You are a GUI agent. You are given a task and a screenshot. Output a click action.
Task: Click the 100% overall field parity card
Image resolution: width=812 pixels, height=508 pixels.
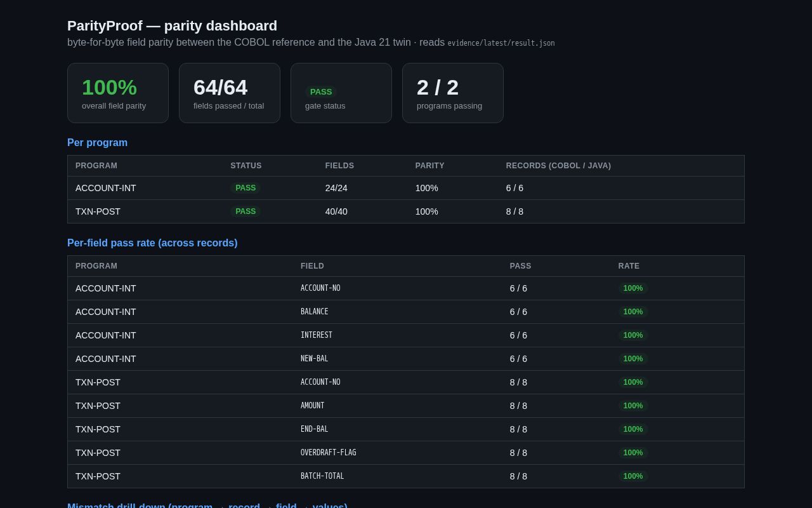pos(118,93)
